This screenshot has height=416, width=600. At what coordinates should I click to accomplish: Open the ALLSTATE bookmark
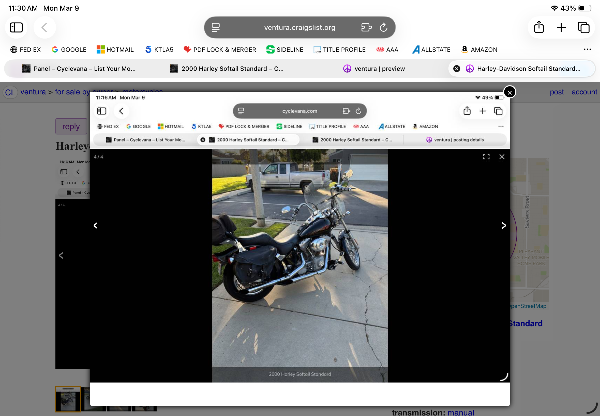point(432,48)
